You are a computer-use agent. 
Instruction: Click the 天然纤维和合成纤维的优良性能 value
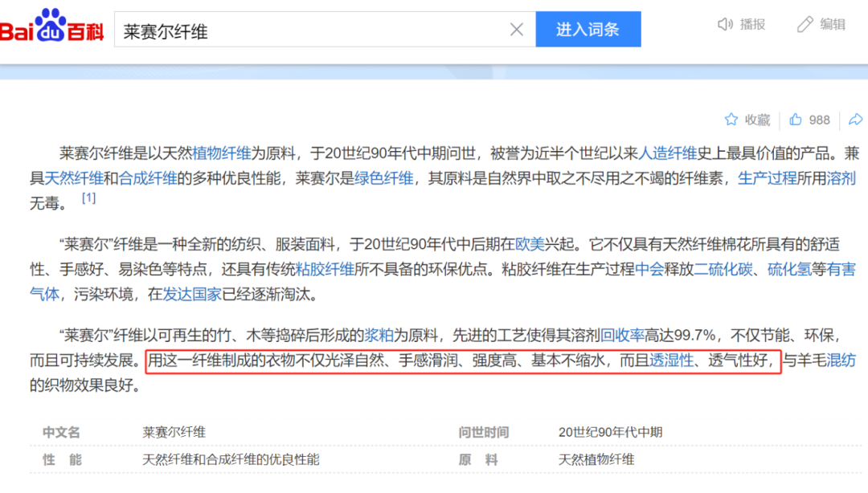click(x=231, y=460)
